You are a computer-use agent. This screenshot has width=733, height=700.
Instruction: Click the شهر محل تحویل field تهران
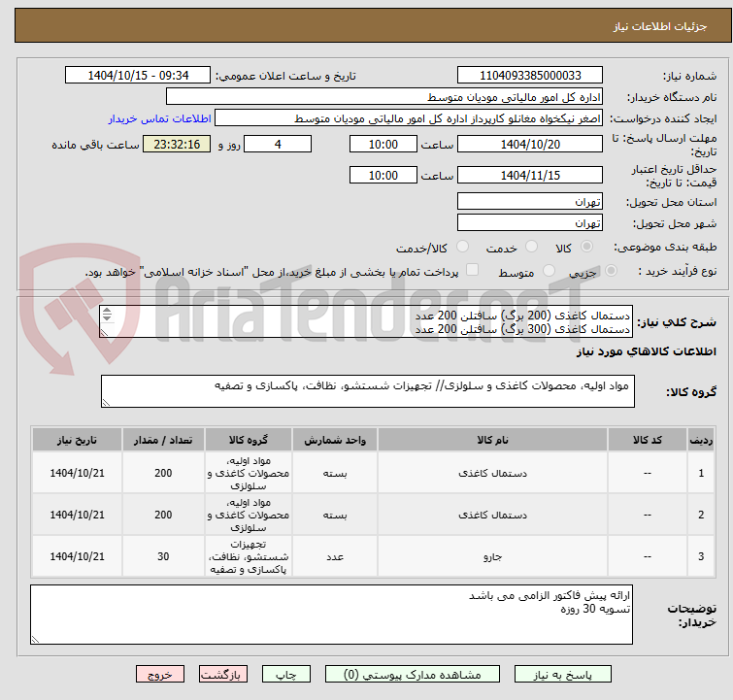tap(530, 222)
